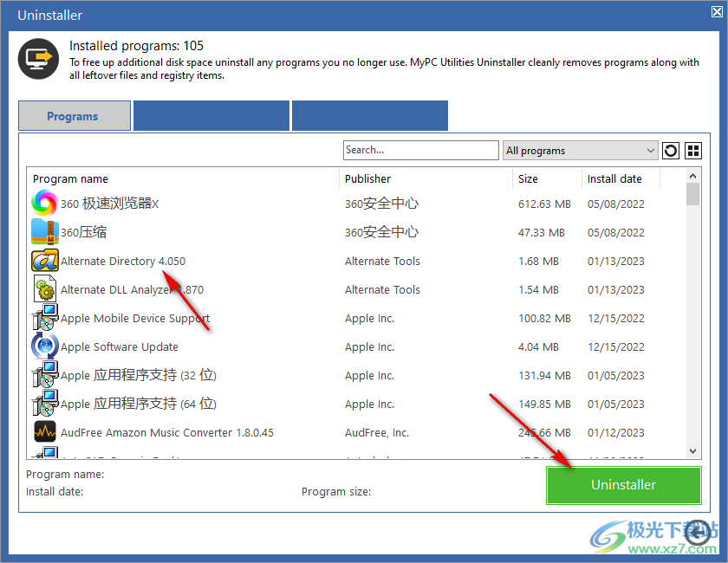The height and width of the screenshot is (563, 728).
Task: Switch to grid view icon
Action: pos(692,151)
